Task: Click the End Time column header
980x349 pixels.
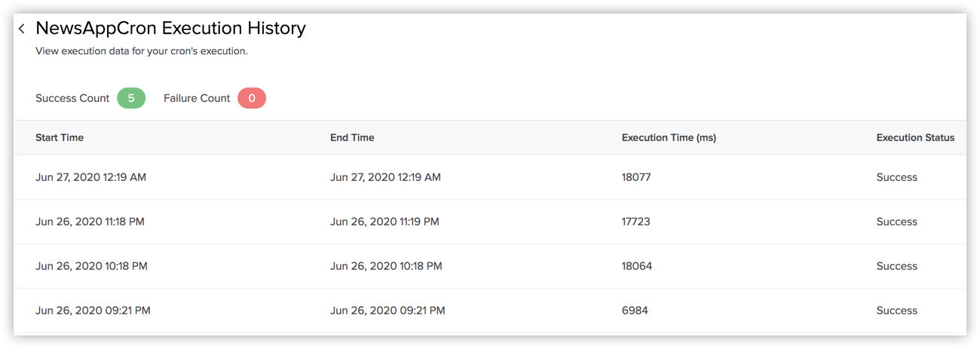Action: coord(352,138)
